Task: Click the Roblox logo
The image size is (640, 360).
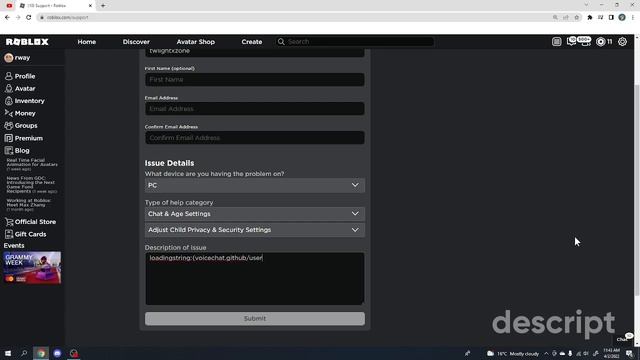Action: (x=27, y=42)
